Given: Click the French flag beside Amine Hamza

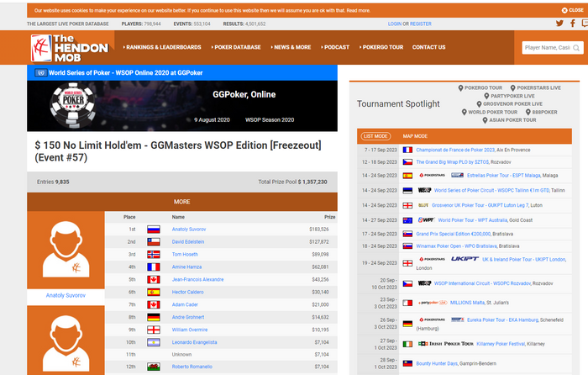Looking at the screenshot, I should [x=154, y=267].
